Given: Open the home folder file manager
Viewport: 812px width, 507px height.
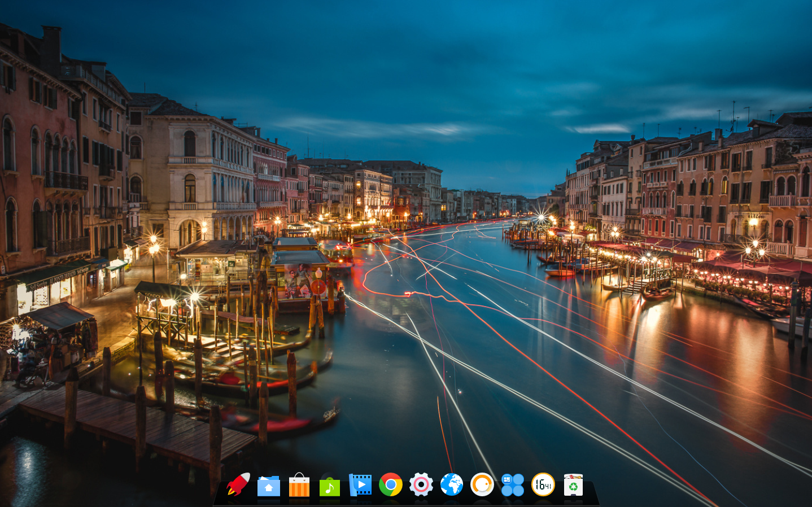Looking at the screenshot, I should coord(269,485).
